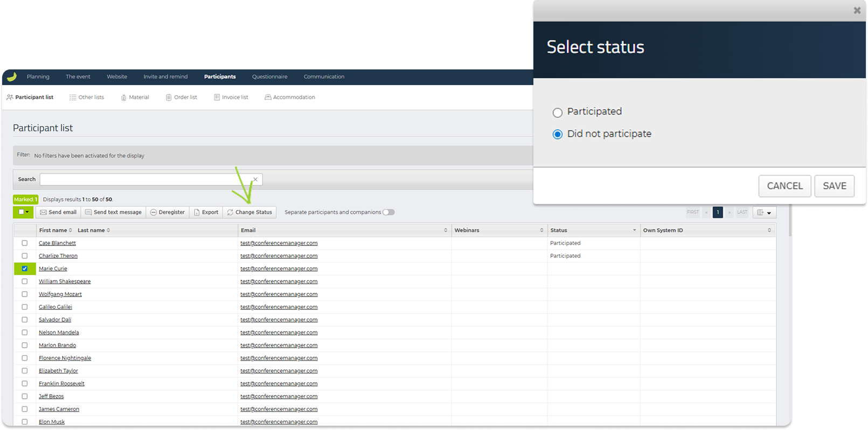Click the SAVE button in dialog
Viewport: 868px width, 430px height.
point(835,186)
